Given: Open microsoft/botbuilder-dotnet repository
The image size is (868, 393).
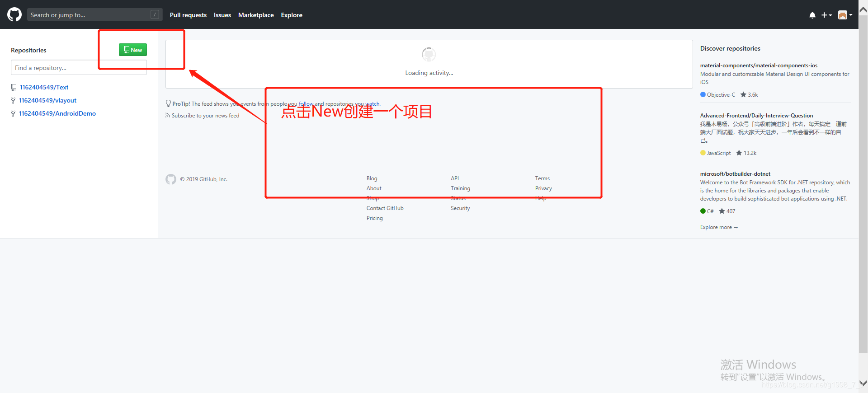Looking at the screenshot, I should tap(735, 174).
